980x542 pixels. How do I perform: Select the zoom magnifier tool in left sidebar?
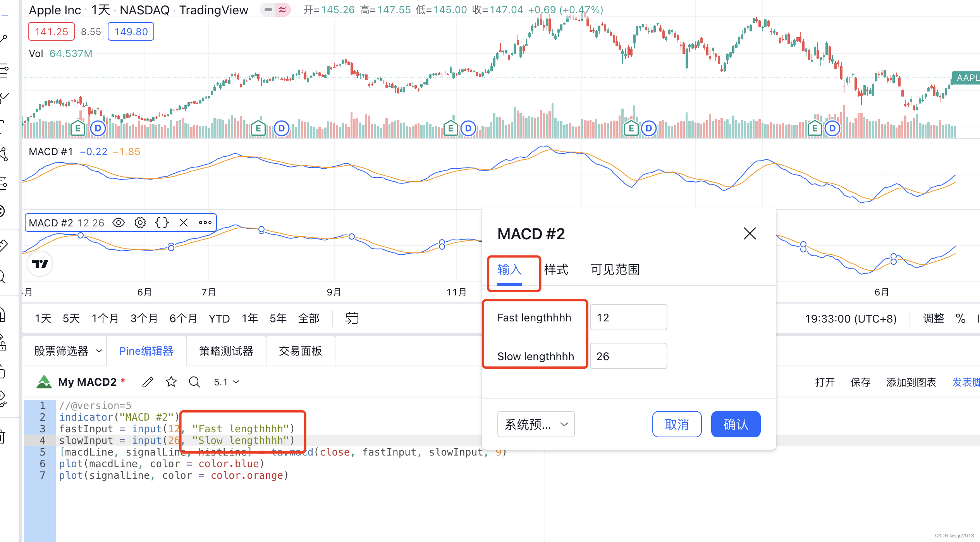3,277
